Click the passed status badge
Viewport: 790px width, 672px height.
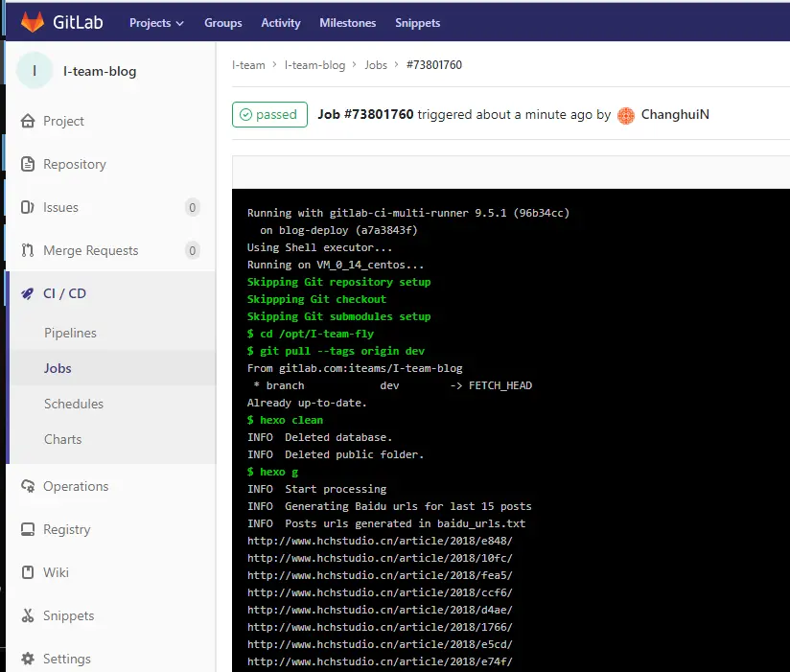pyautogui.click(x=269, y=114)
